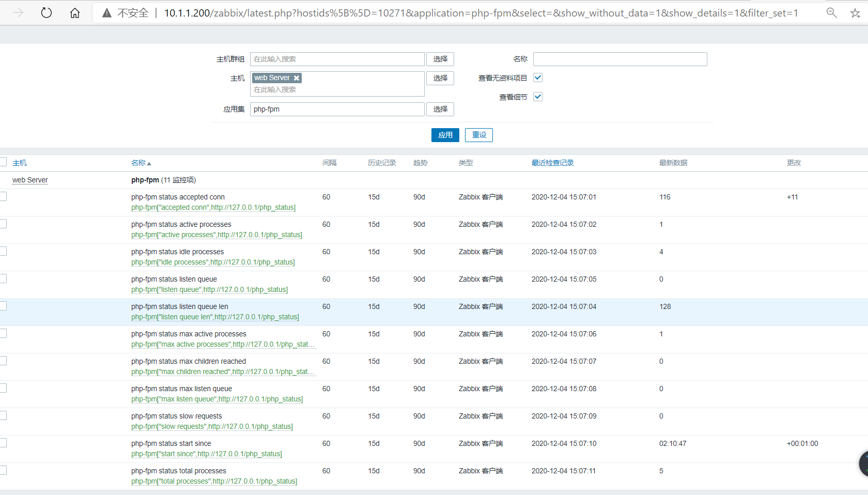Check the php-fpm status listen queue row checkbox

(x=3, y=279)
